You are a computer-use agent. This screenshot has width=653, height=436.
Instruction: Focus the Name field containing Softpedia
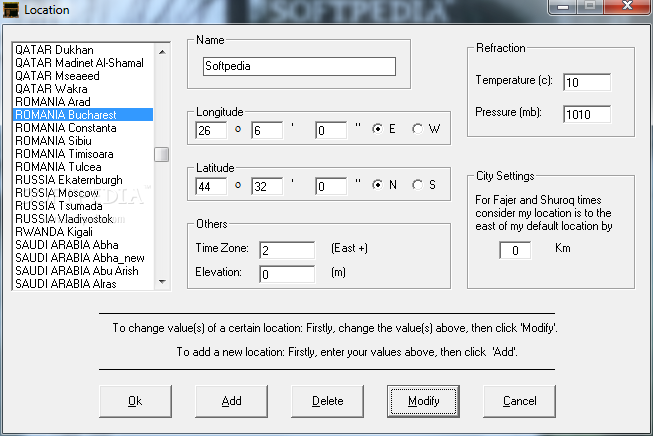(299, 66)
